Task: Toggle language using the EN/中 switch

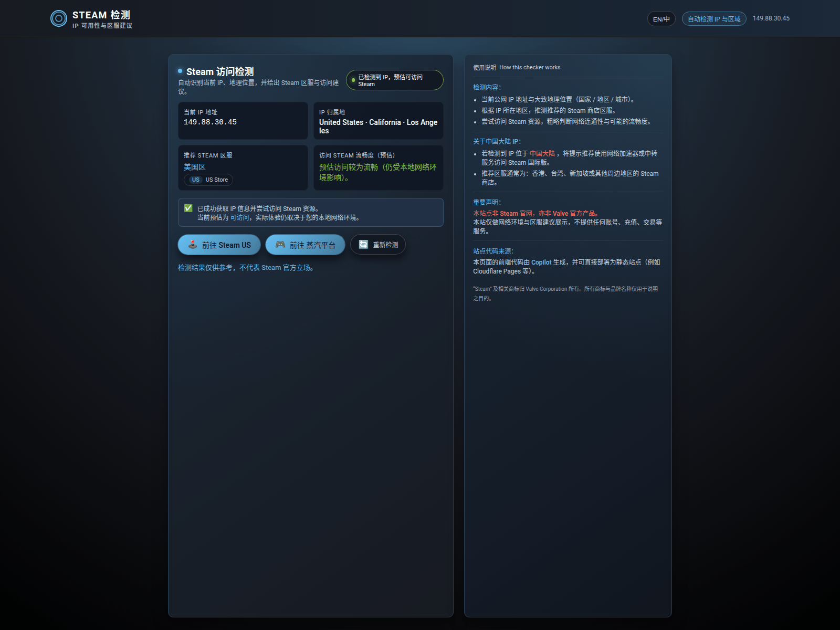Action: pos(661,18)
